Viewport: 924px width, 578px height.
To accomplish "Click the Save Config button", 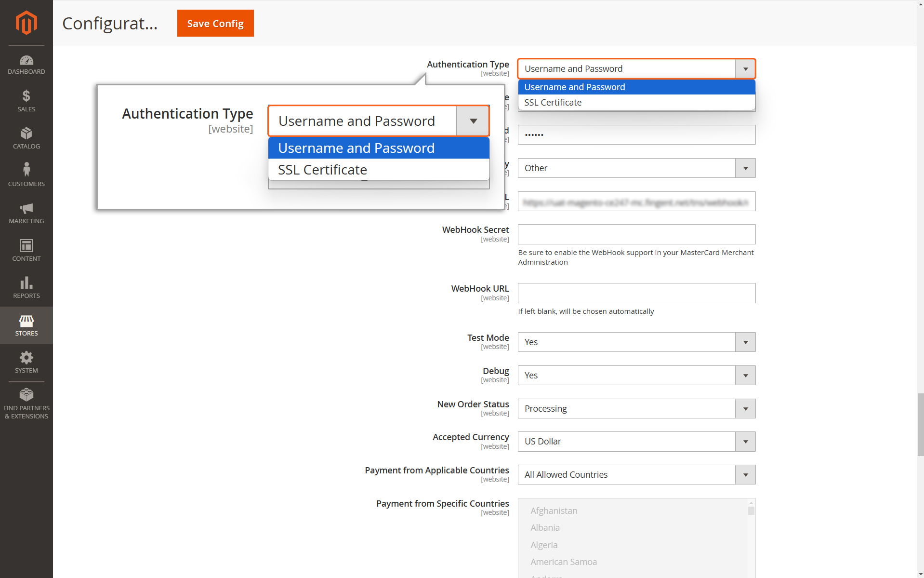I will pyautogui.click(x=215, y=23).
